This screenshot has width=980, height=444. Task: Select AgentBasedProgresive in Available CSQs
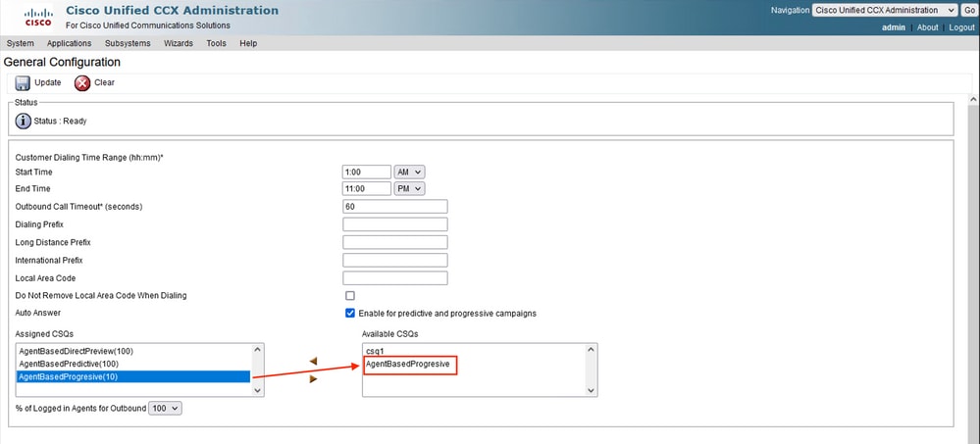475,364
